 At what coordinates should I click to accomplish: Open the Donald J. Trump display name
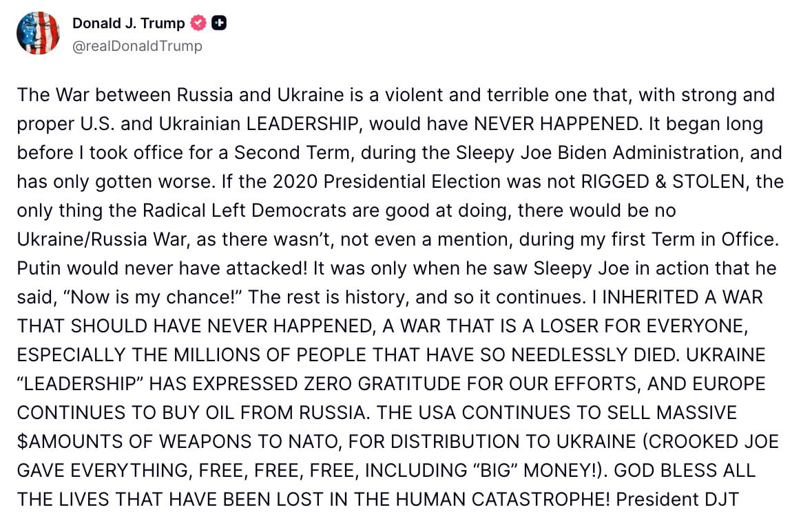coord(128,23)
